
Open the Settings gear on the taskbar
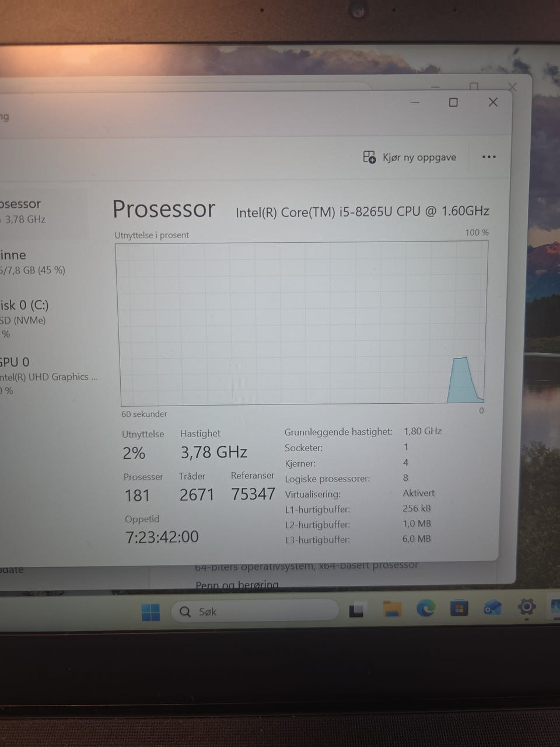pyautogui.click(x=527, y=608)
